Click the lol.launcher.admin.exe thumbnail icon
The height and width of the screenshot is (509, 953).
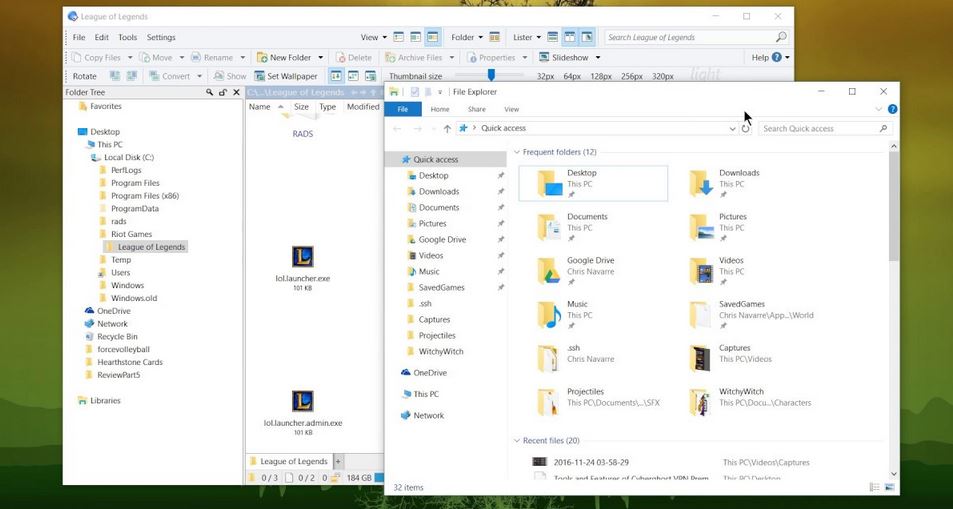(303, 401)
